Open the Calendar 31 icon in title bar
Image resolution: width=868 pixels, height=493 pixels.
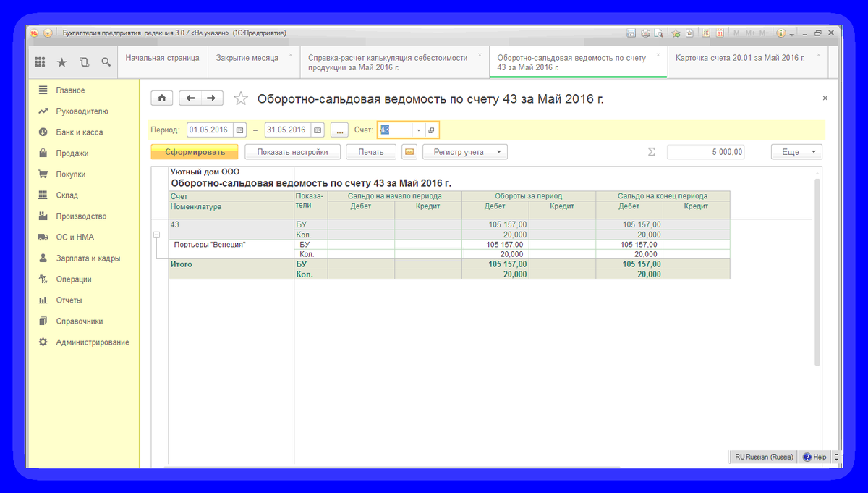click(720, 33)
